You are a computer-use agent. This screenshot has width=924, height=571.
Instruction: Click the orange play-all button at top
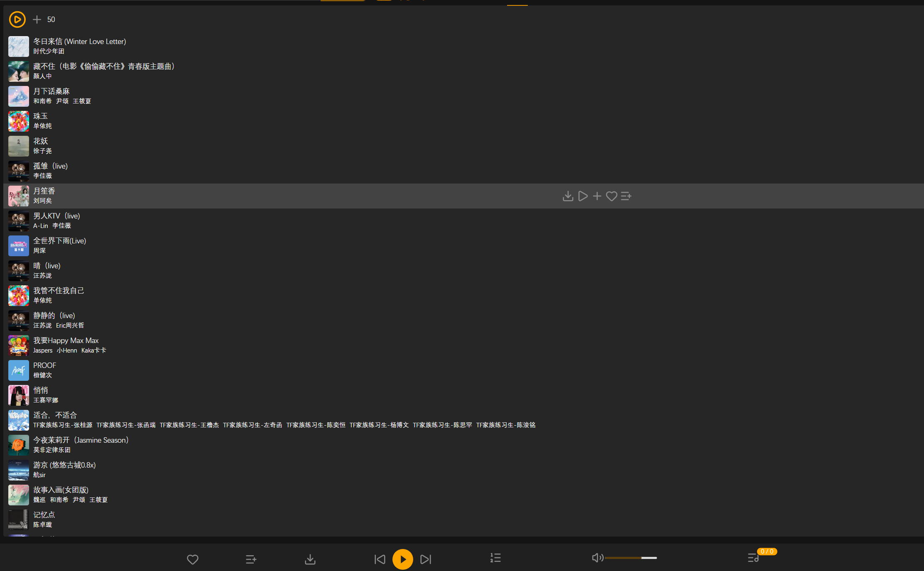(x=17, y=20)
